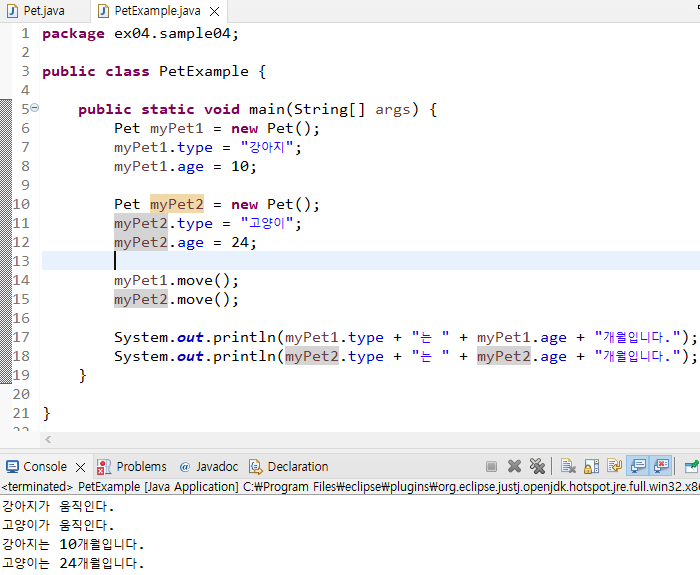Select the PetExample.java editor tab
The height and width of the screenshot is (575, 700).
(x=157, y=11)
